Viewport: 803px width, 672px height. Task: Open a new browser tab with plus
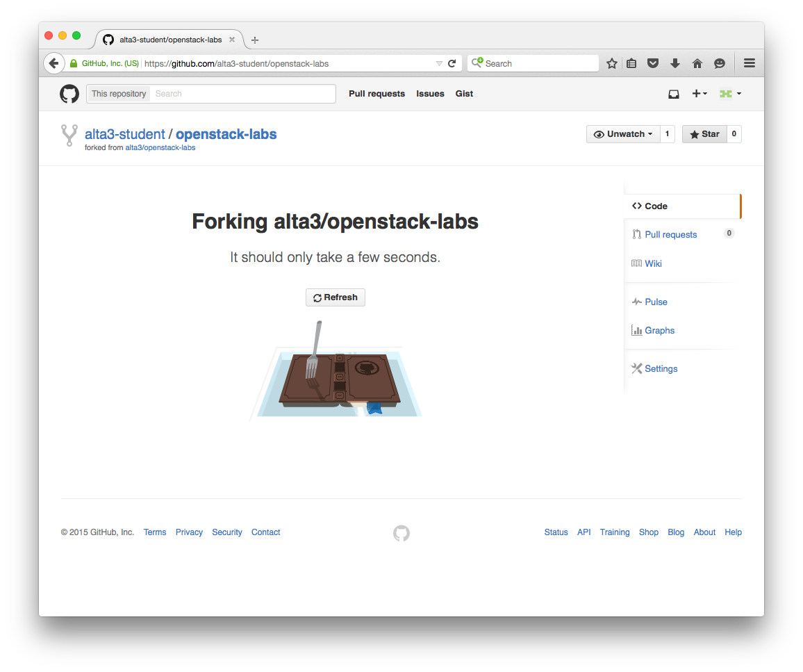tap(255, 40)
